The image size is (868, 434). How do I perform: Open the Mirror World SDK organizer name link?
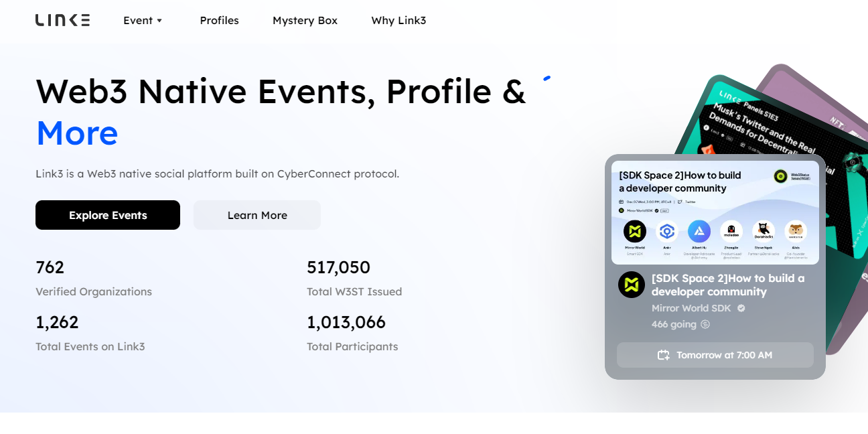click(691, 308)
